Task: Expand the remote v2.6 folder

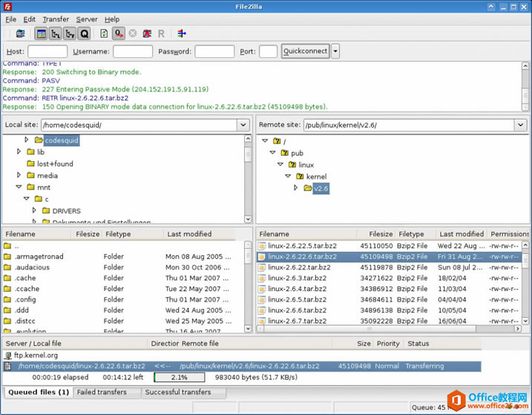Action: click(x=295, y=188)
